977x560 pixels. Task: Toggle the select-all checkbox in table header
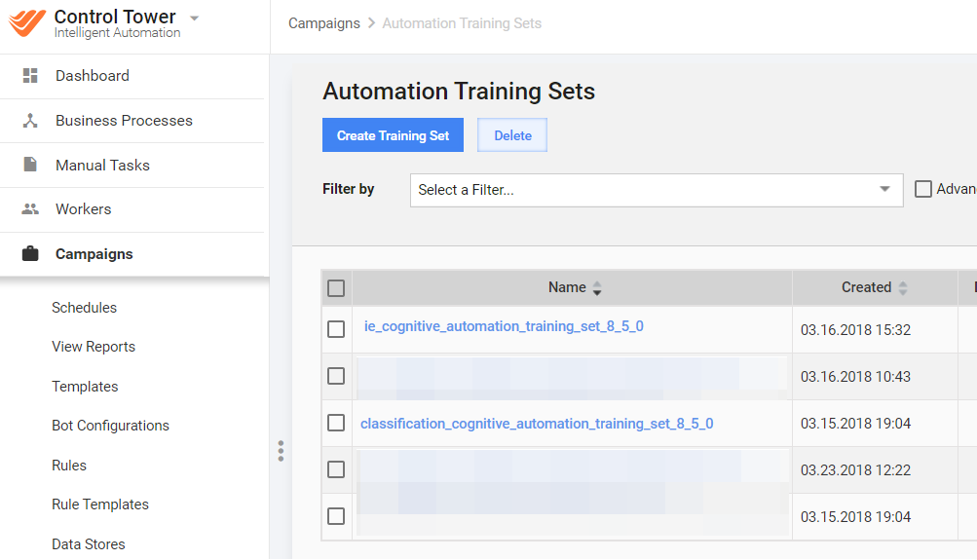336,287
